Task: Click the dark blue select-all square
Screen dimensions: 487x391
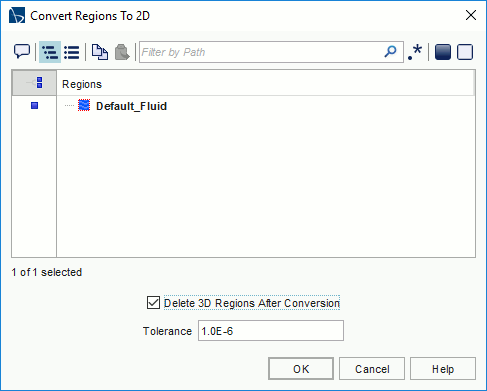Action: coord(443,52)
